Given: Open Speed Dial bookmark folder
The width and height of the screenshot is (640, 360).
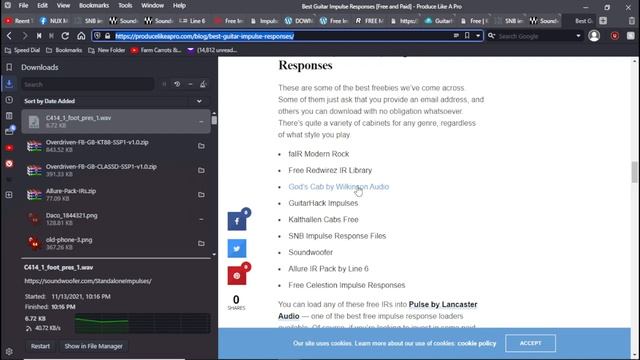Looking at the screenshot, I should tap(22, 50).
